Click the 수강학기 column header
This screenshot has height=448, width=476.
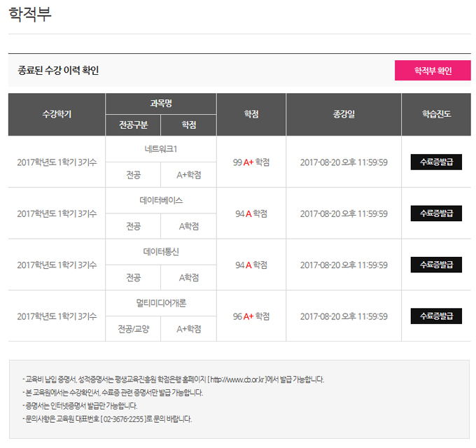click(57, 114)
